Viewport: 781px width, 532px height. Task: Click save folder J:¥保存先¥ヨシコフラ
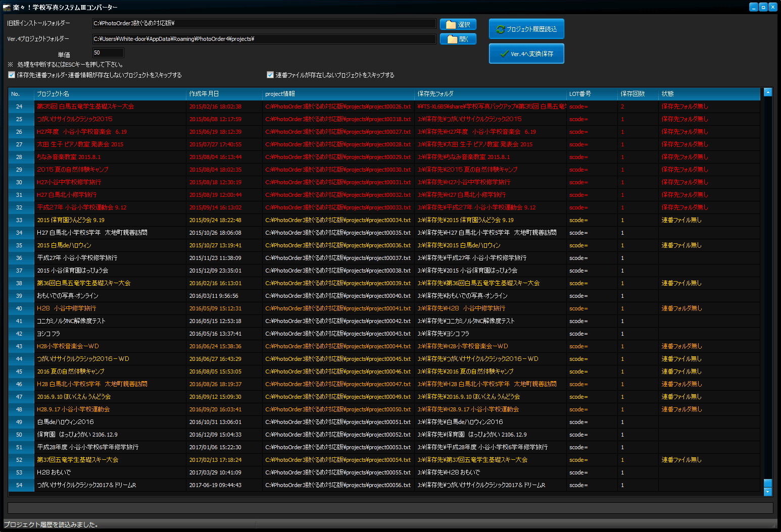(443, 334)
